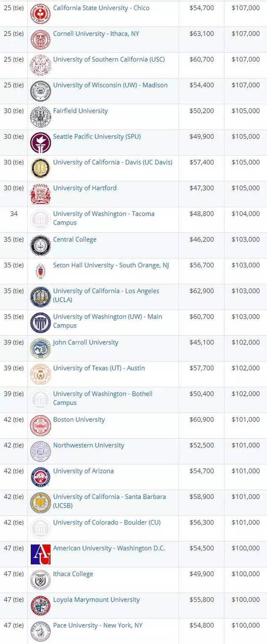Click the Cornell University seal logo

40,40
